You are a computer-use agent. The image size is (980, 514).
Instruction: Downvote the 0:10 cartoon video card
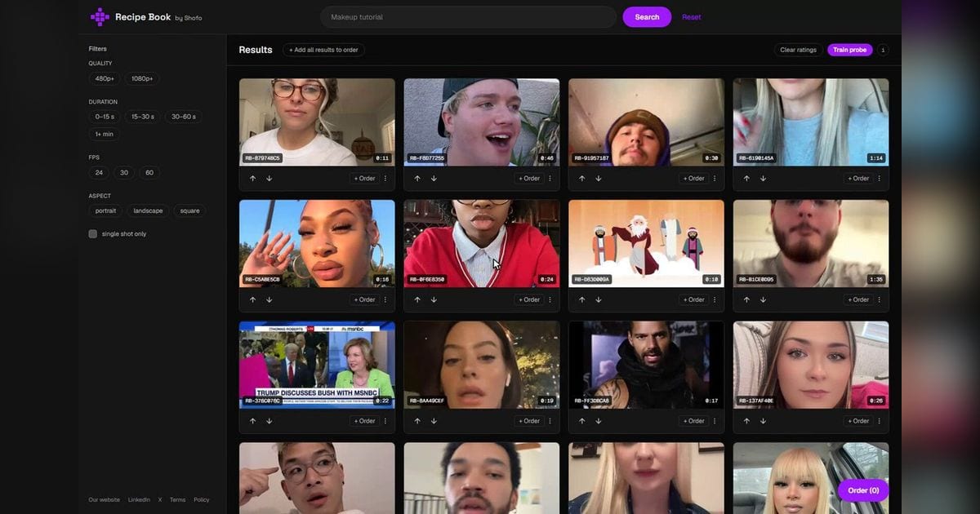pos(599,299)
